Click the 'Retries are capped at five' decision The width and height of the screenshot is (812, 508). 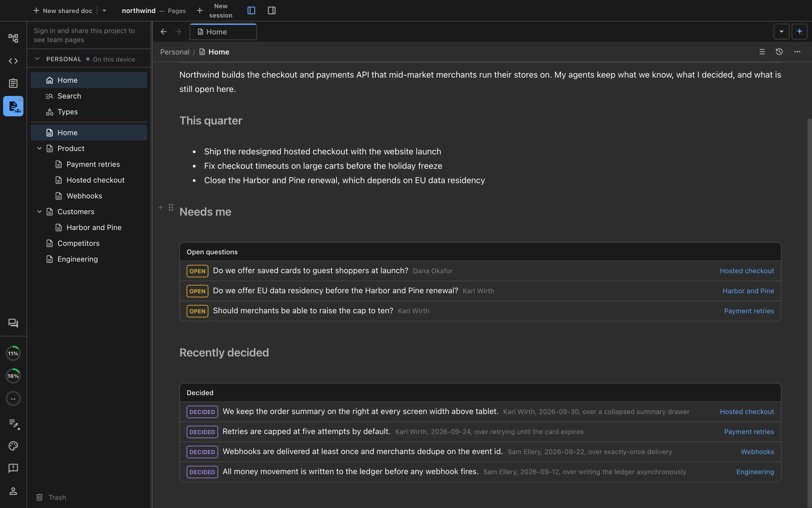pyautogui.click(x=480, y=432)
